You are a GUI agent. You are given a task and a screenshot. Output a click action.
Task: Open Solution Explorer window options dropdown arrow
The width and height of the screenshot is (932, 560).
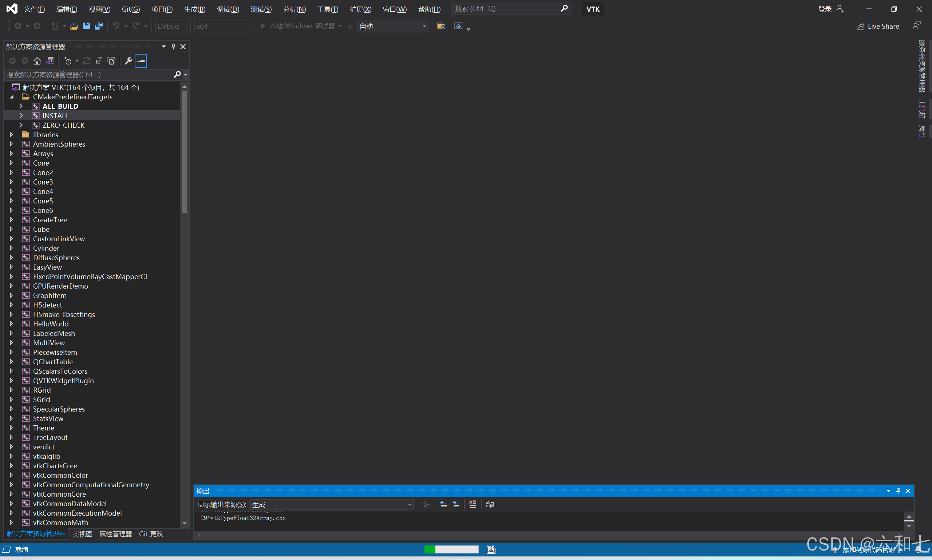pyautogui.click(x=164, y=47)
